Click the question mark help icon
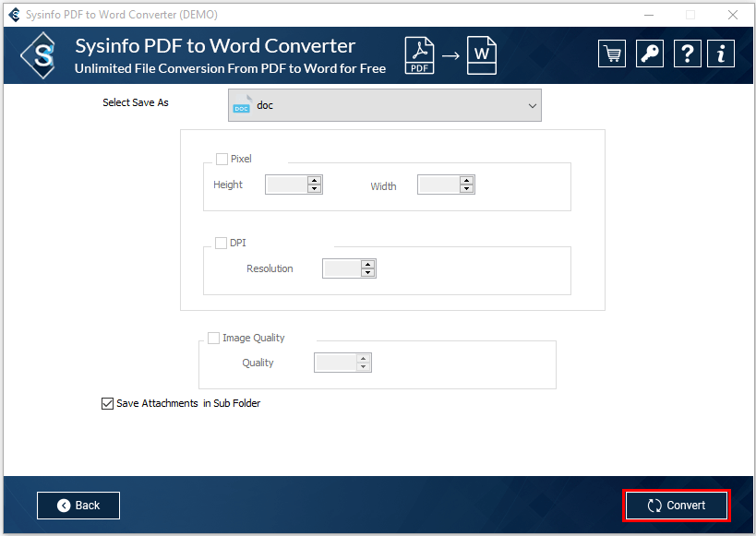This screenshot has height=536, width=756. click(687, 54)
